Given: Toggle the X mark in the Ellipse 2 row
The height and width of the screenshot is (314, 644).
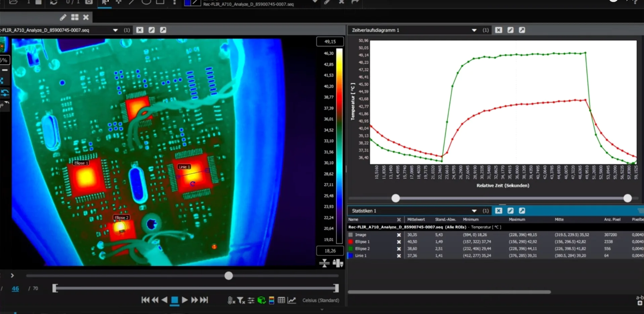Looking at the screenshot, I should tap(399, 249).
